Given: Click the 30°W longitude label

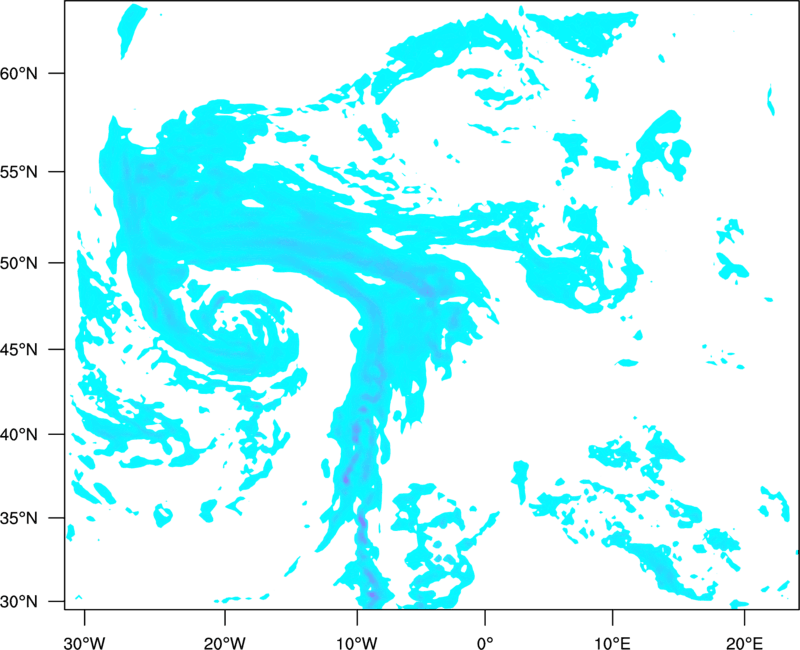Looking at the screenshot, I should coord(84,643).
